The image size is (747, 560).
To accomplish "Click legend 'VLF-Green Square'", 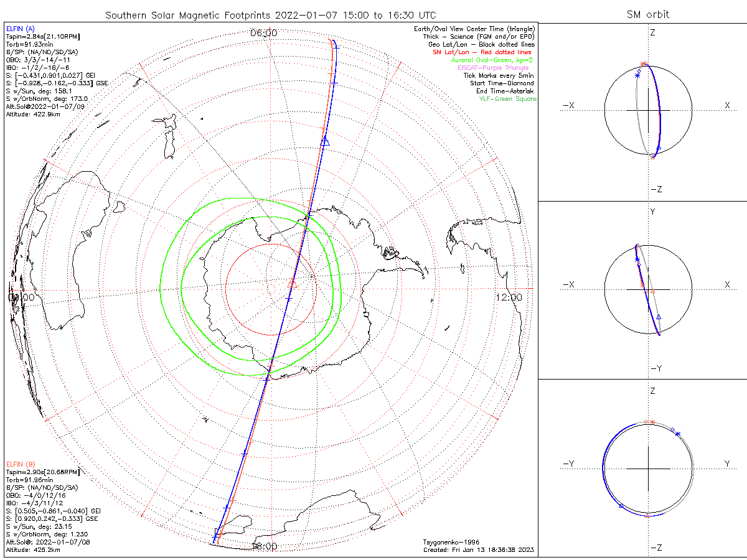I will [507, 99].
